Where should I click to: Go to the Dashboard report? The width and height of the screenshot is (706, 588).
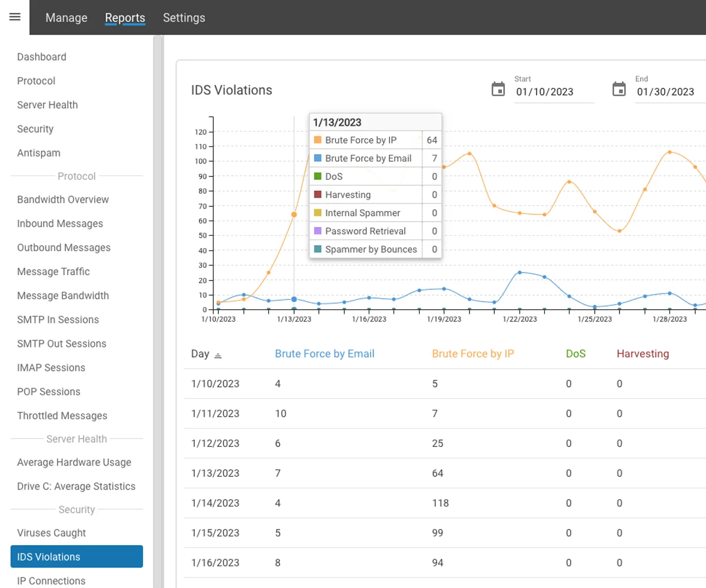[x=42, y=57]
